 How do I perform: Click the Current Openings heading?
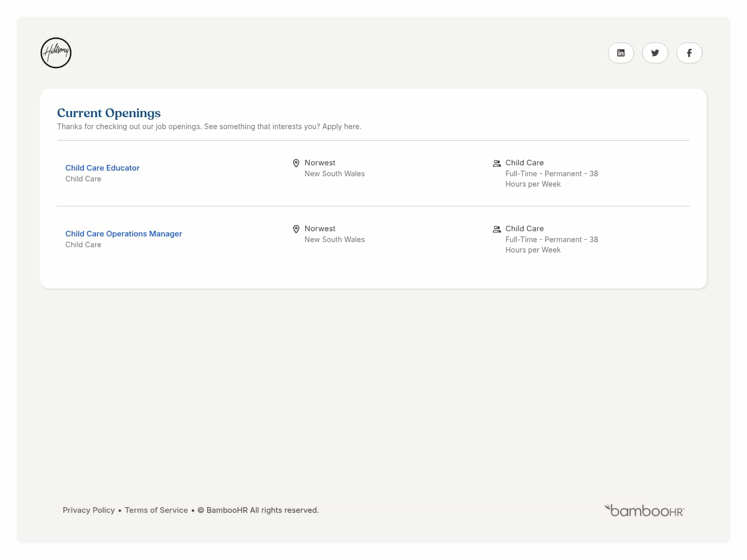pos(109,113)
